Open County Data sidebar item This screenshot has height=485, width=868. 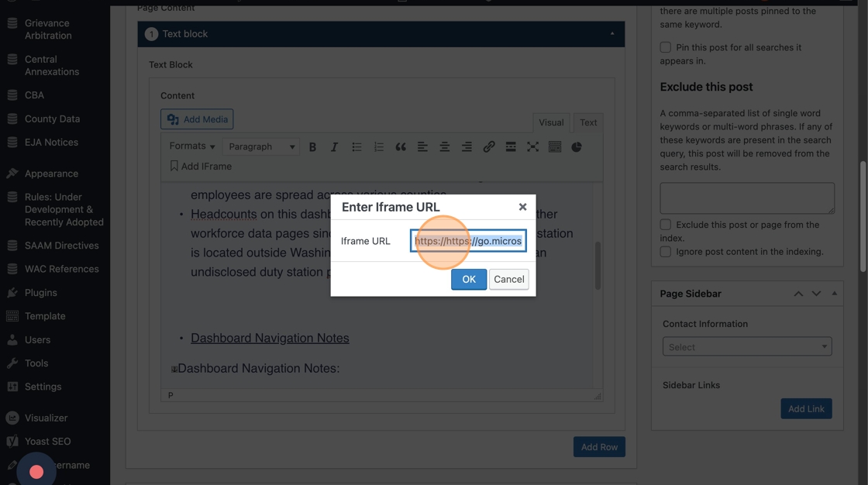click(x=52, y=119)
